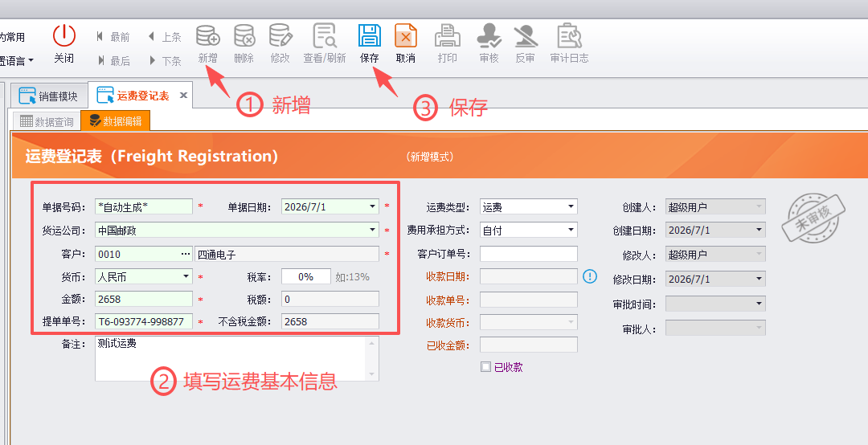Click the Save (保存) floppy disk icon
This screenshot has height=445, width=868.
tap(369, 35)
